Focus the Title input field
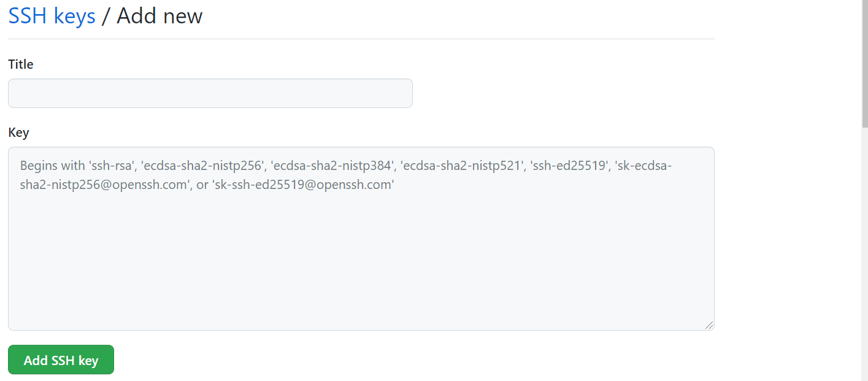Screen dimensions: 868x381 [210, 93]
